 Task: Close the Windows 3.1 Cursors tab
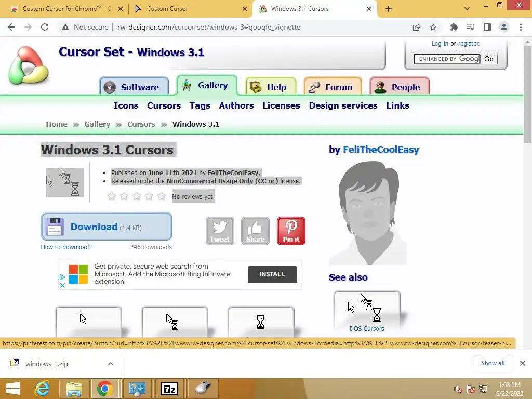[x=369, y=9]
